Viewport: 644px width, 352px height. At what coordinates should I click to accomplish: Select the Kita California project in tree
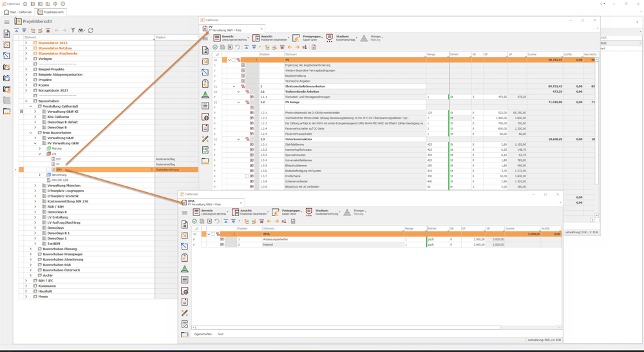tap(58, 117)
